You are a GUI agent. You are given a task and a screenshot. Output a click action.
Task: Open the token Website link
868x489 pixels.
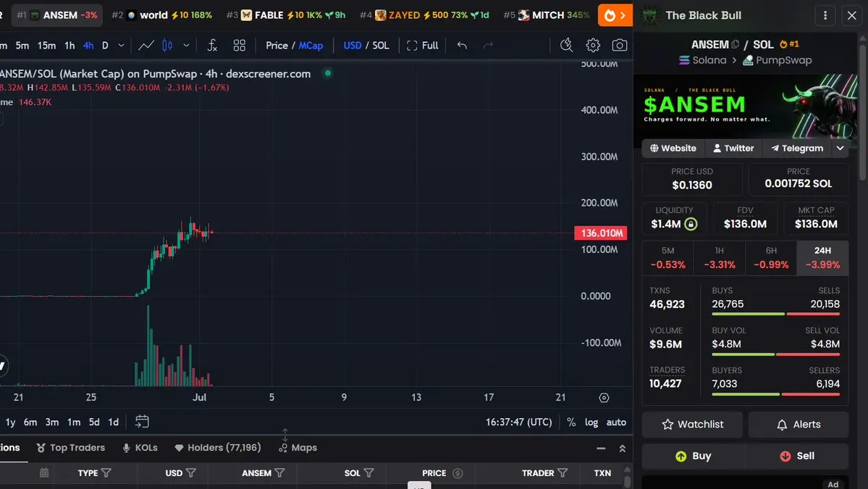click(673, 148)
